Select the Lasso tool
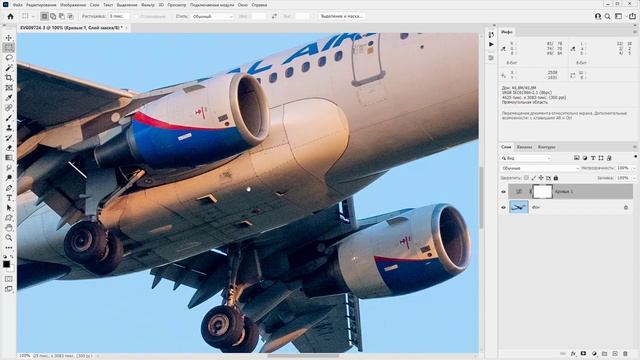The height and width of the screenshot is (360, 640). (9, 58)
